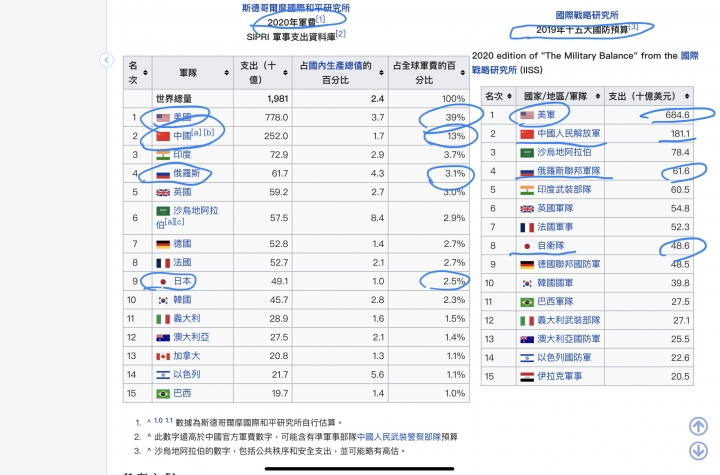Open 英國軍隊 link
The height and width of the screenshot is (475, 720).
click(555, 208)
